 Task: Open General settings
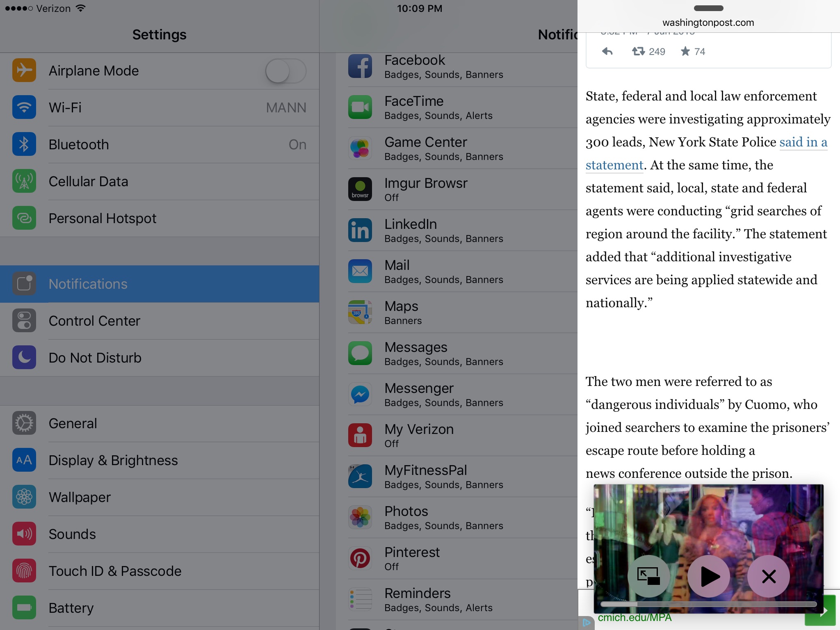click(160, 423)
